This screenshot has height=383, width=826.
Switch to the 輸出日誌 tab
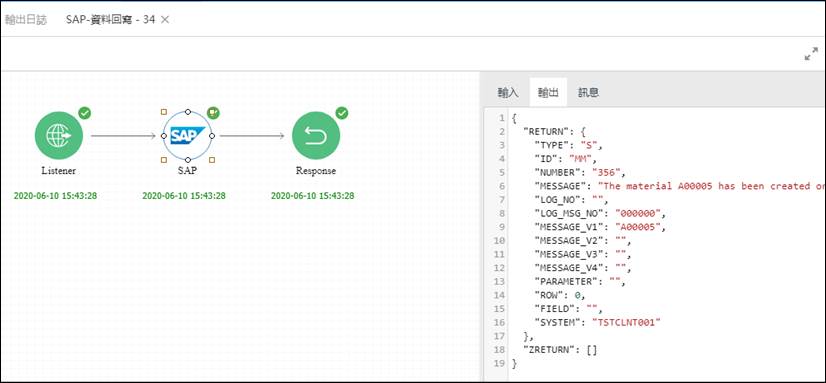(26, 19)
